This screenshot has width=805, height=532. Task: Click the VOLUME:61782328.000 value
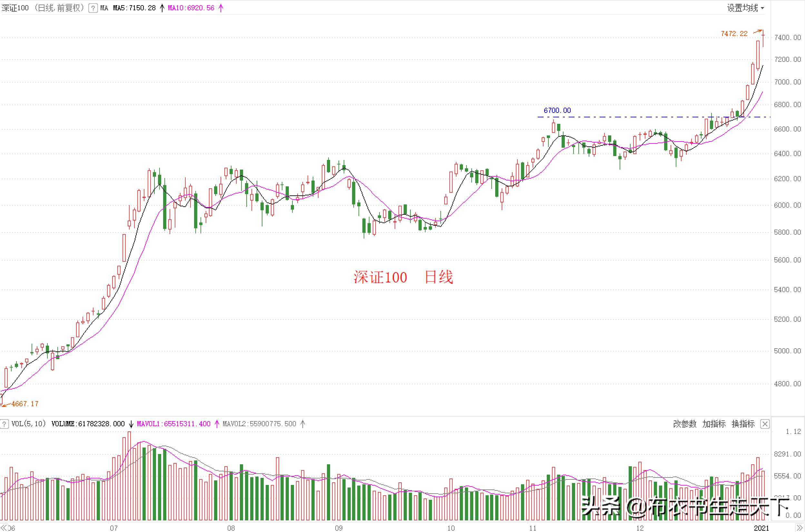pyautogui.click(x=88, y=424)
